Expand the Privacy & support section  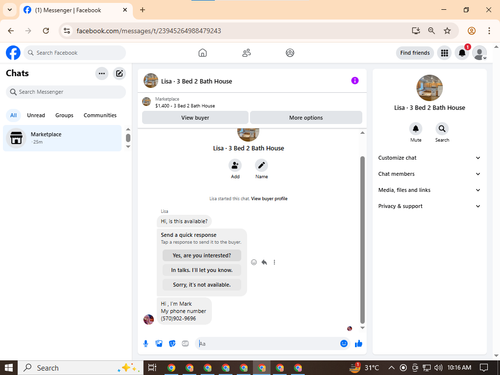(x=429, y=206)
